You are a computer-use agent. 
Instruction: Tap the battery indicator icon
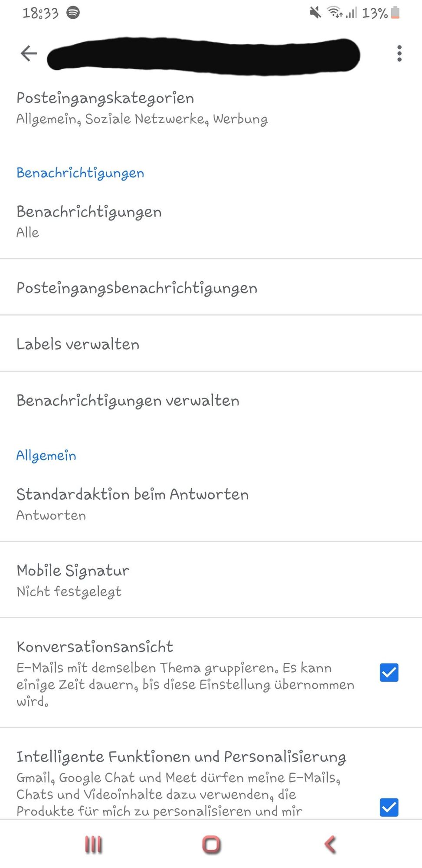(x=395, y=13)
